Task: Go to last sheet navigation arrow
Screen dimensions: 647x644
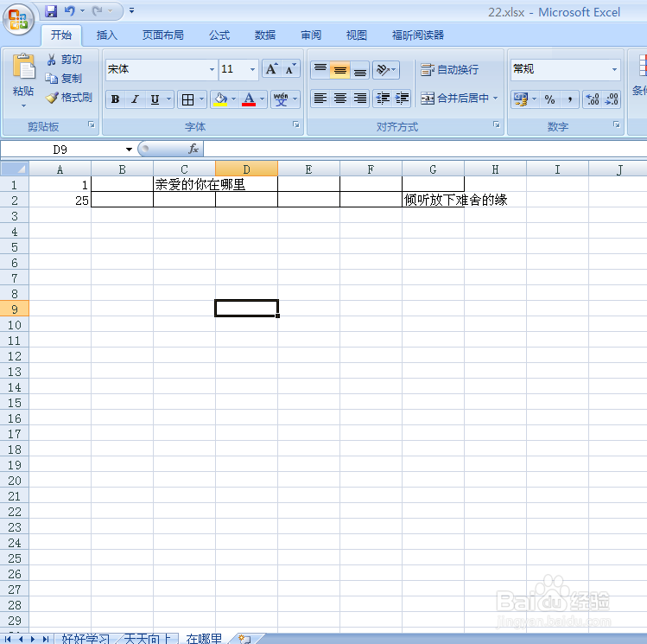Action: click(x=46, y=639)
